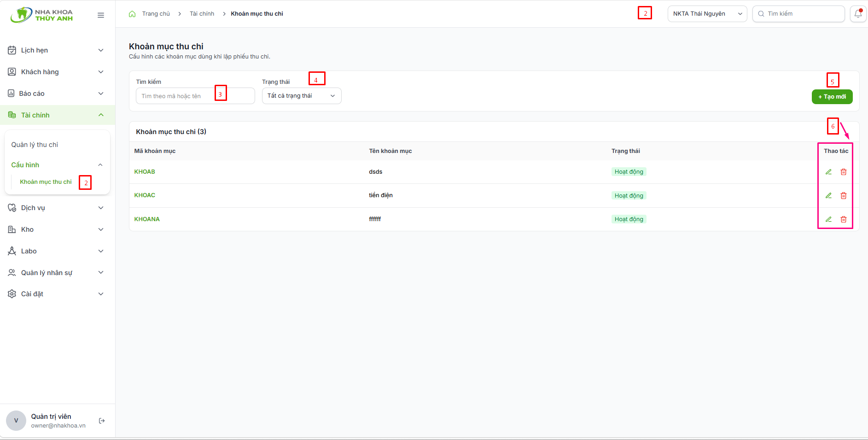
Task: Select Khoản mục thu chi submenu item
Action: [46, 182]
